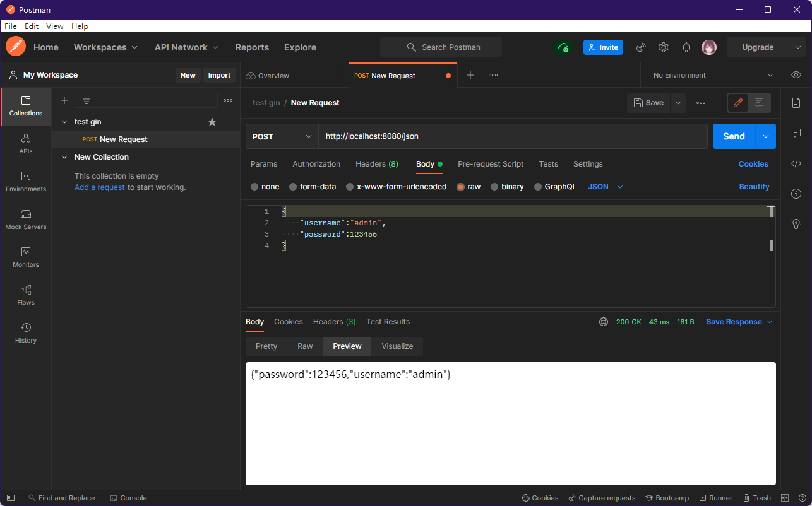
Task: Click the Send button
Action: tap(734, 136)
